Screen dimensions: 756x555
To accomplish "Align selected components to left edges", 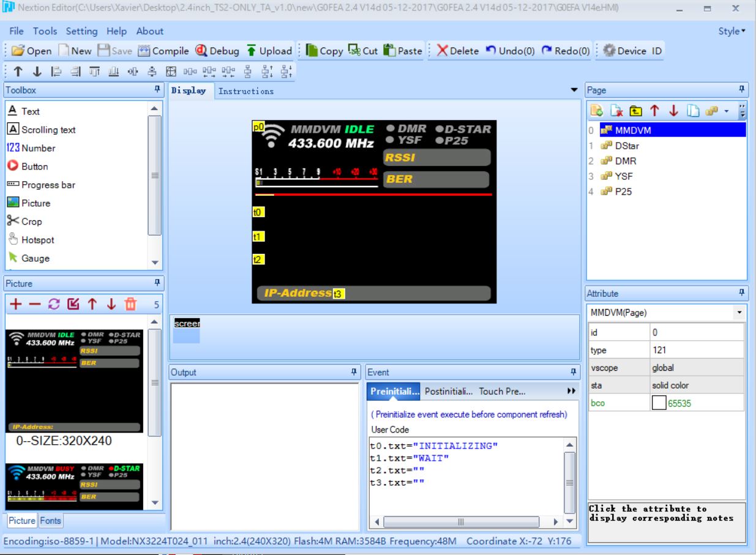I will point(58,72).
